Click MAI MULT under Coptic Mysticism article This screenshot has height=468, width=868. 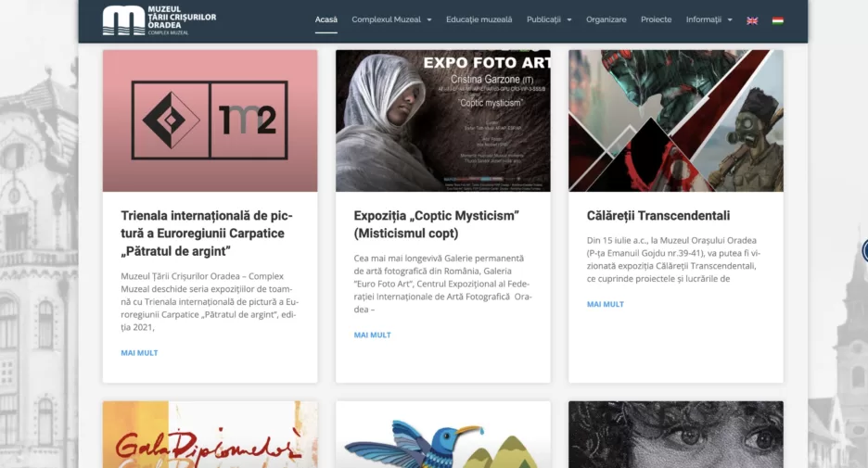[373, 335]
